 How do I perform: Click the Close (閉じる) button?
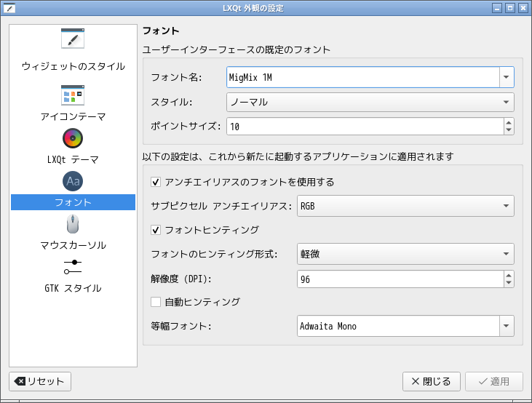pyautogui.click(x=432, y=381)
